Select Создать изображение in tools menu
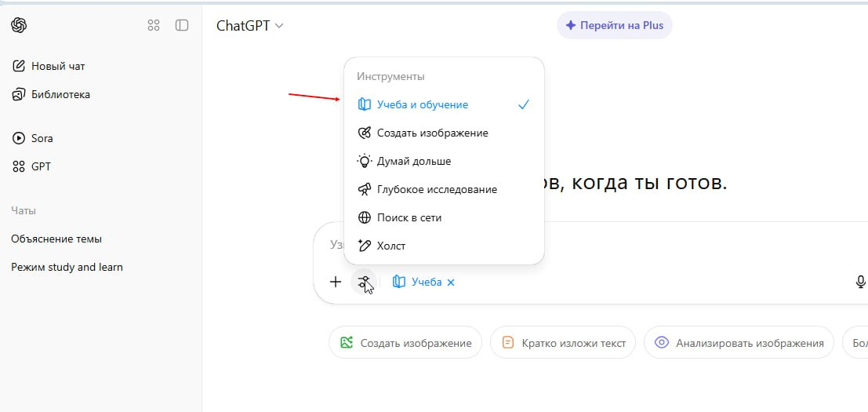Screen dimensions: 868x412 [444, 133]
